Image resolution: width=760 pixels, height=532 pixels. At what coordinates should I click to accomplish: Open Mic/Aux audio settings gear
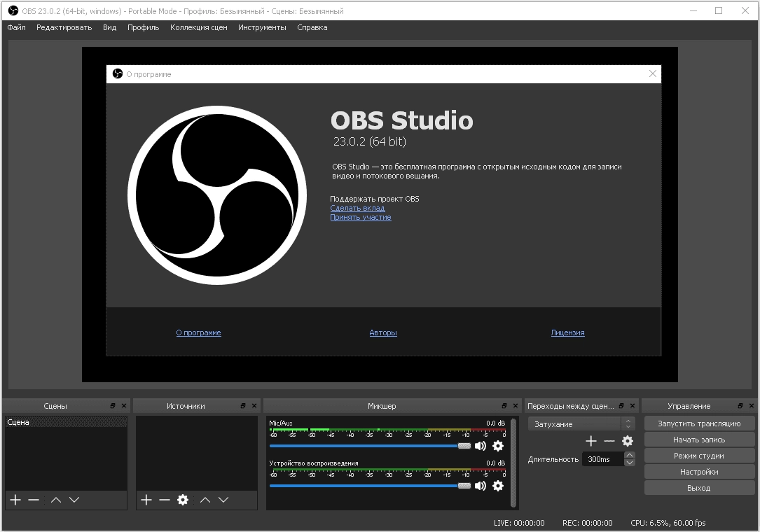pos(498,446)
